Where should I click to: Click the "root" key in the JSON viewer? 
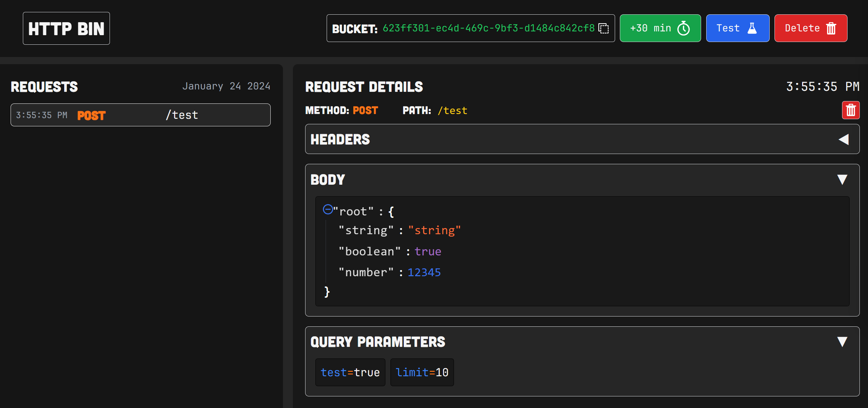(x=353, y=212)
